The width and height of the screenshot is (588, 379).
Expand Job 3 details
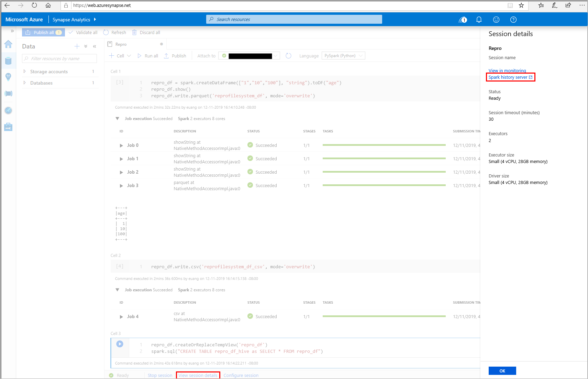pyautogui.click(x=121, y=186)
